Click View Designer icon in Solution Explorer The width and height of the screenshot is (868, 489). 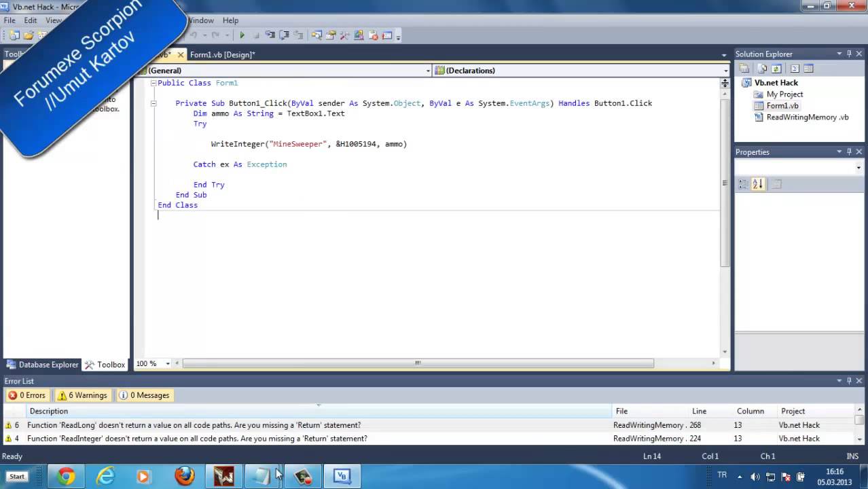tap(809, 69)
